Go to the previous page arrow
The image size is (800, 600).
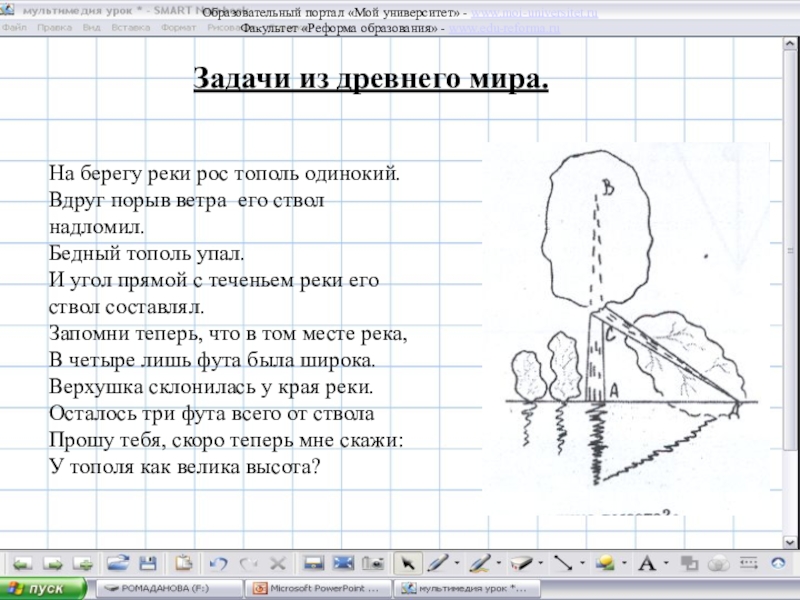click(22, 563)
